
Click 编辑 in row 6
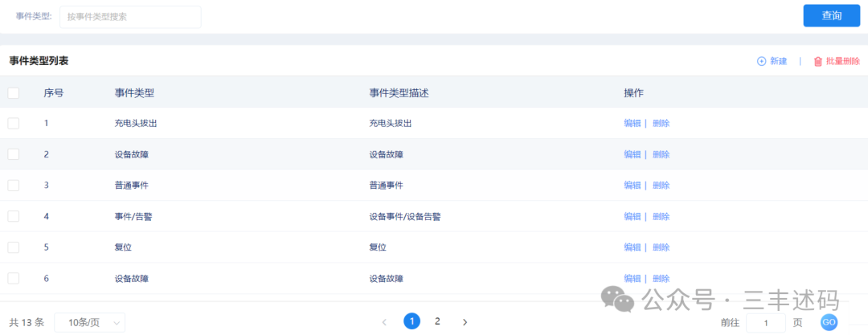[x=633, y=279]
